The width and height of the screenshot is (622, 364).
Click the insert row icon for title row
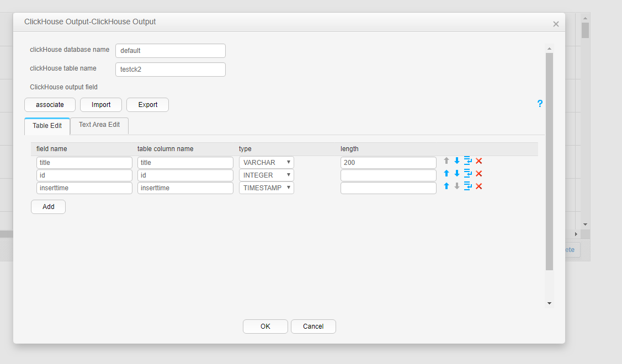(467, 160)
